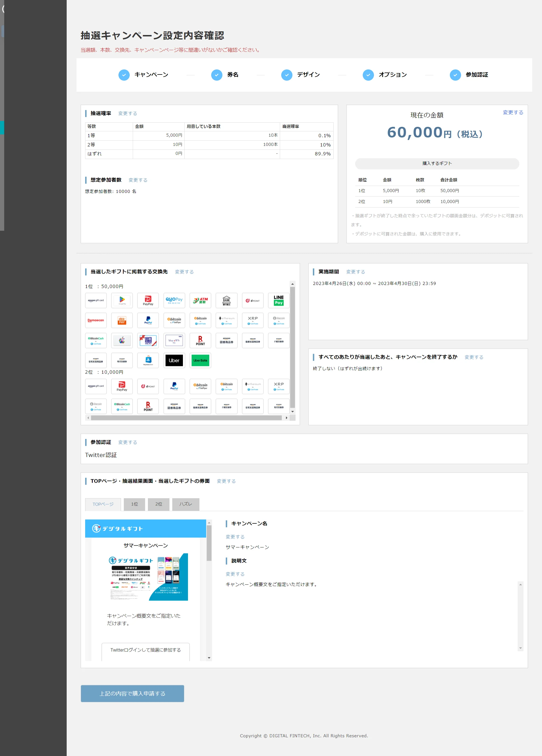Viewport: 542px width, 756px height.
Task: Click the amazon gift card icon under 2位
Action: pos(96,386)
